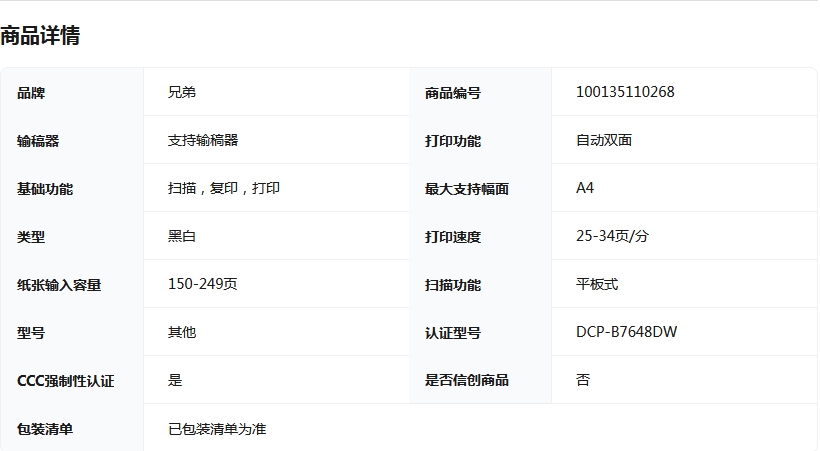The width and height of the screenshot is (820, 451).
Task: Click the value 其他
Action: tap(182, 332)
